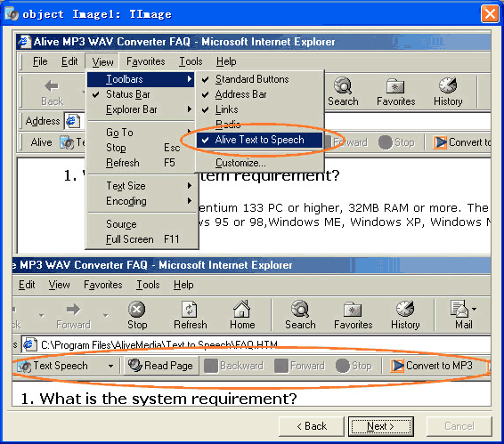Open Text Speech dropdown arrow
The height and width of the screenshot is (444, 504).
pos(110,366)
